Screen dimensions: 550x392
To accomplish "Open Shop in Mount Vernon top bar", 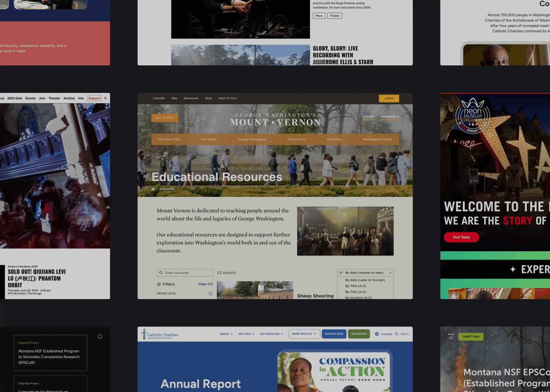I will (x=208, y=98).
